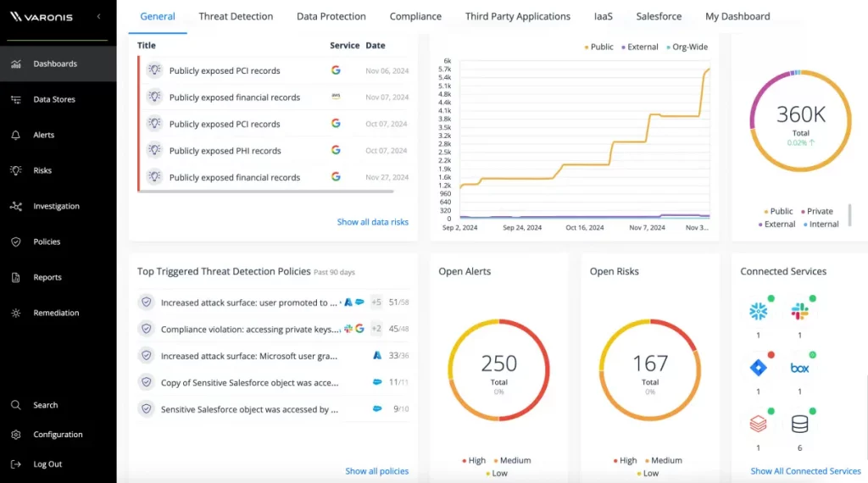Toggle the Org-Wide series in chart legend

[687, 47]
